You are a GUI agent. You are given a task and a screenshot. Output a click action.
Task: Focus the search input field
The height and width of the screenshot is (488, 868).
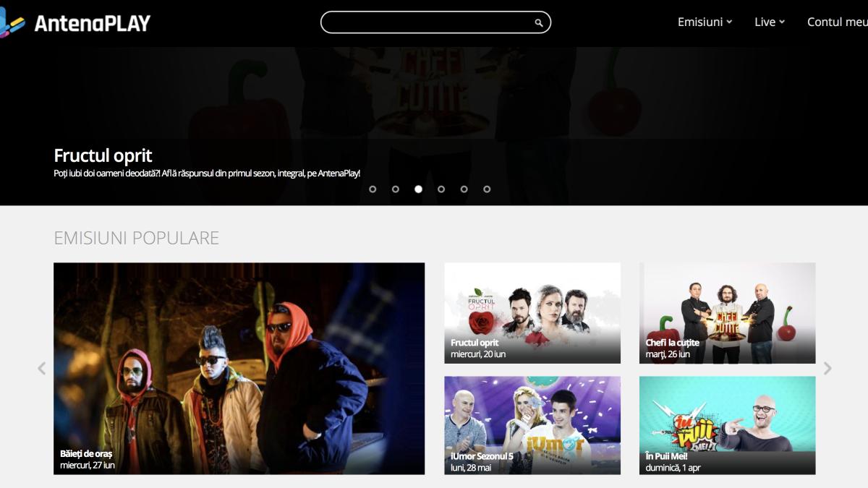[x=427, y=22]
